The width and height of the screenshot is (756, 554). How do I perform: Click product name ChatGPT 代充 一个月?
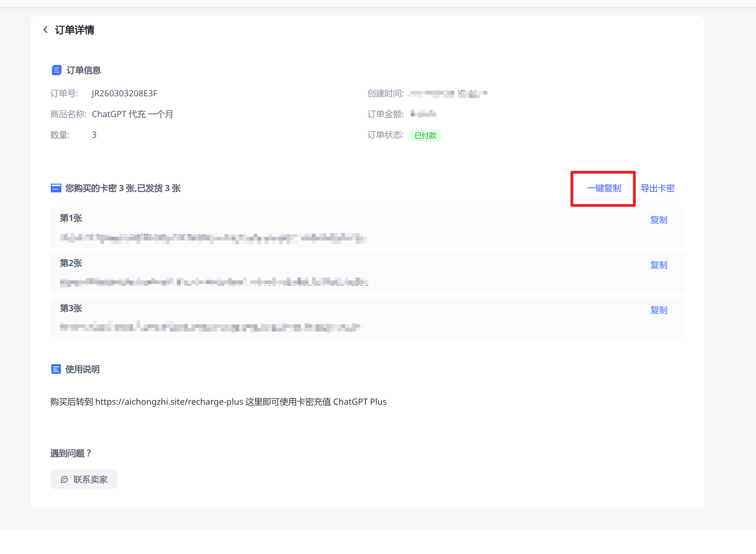132,114
